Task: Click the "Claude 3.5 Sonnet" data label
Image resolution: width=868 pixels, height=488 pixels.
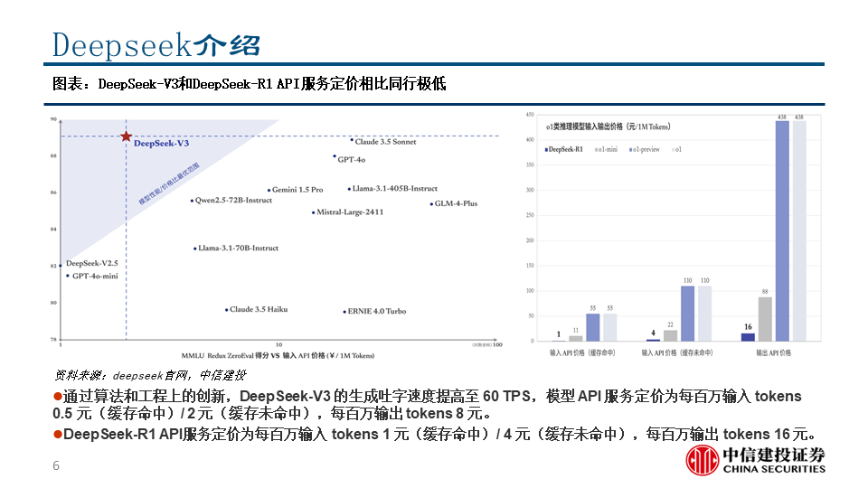Action: (x=385, y=142)
